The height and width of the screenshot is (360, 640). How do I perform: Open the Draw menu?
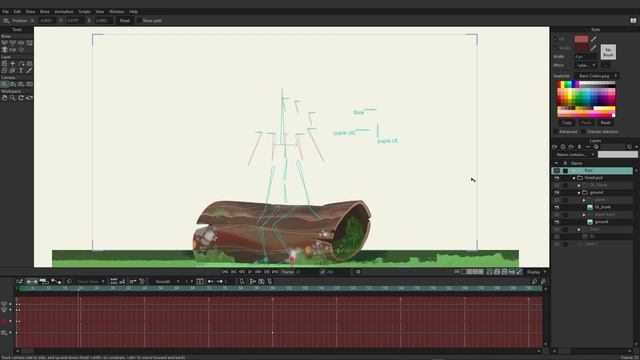30,11
